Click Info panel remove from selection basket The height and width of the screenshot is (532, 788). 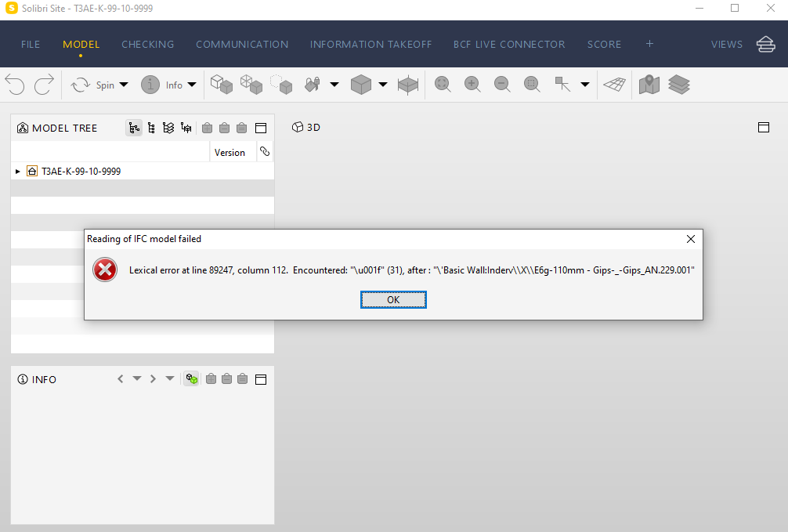[x=226, y=378]
